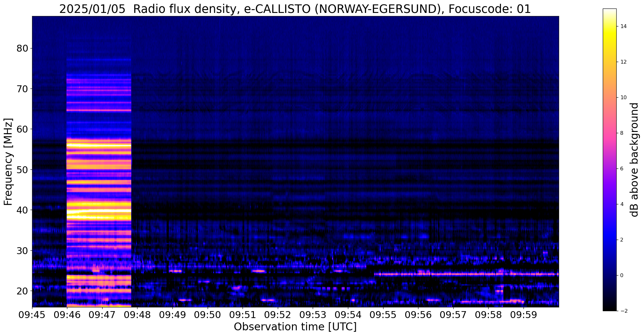The height and width of the screenshot is (336, 644).
Task: Click the 09:45 time tick label
Action: coord(32,315)
